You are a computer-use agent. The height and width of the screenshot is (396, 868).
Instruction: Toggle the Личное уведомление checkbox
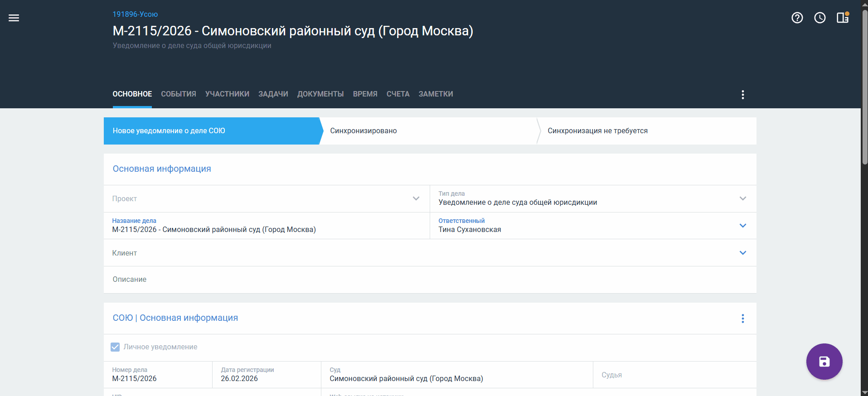tap(115, 347)
